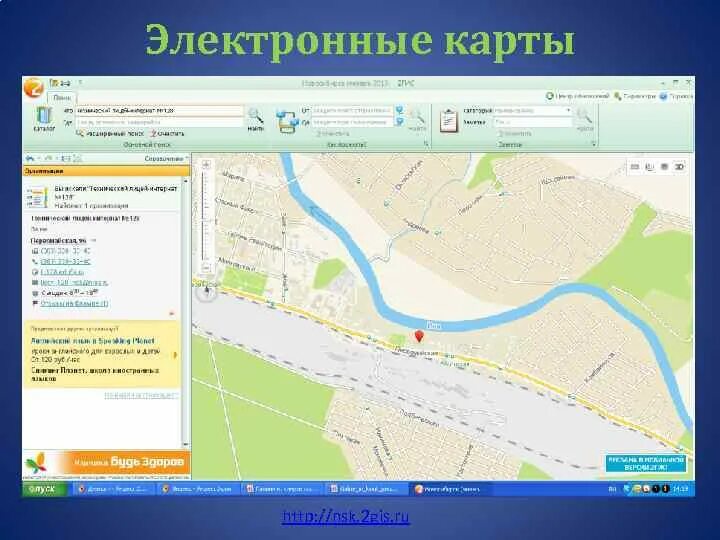The width and height of the screenshot is (720, 540).
Task: Click the До route destination field
Action: [x=352, y=122]
